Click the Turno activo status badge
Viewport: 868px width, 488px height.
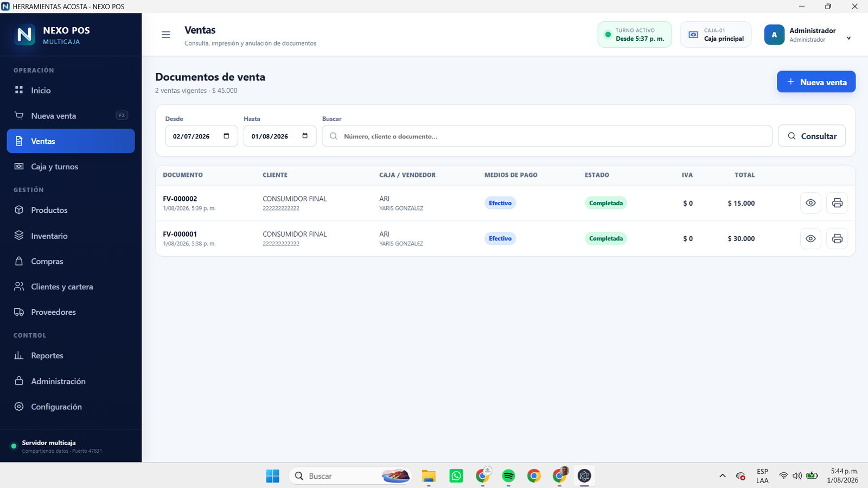point(635,35)
